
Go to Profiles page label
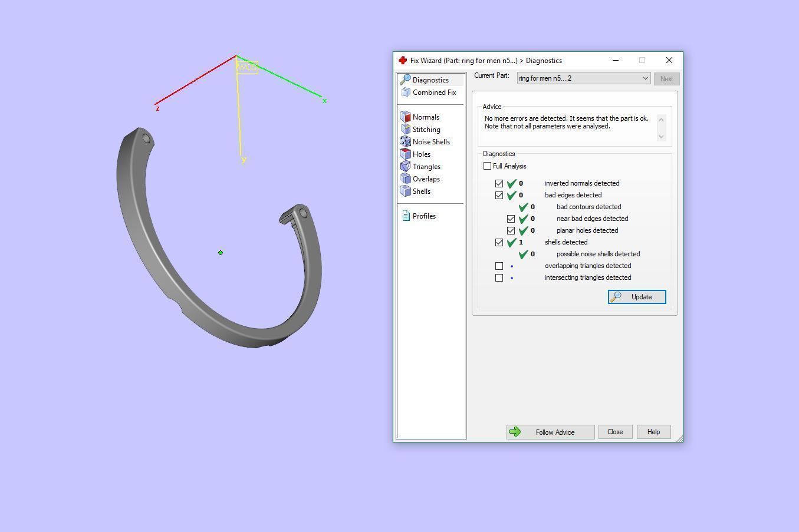point(424,216)
